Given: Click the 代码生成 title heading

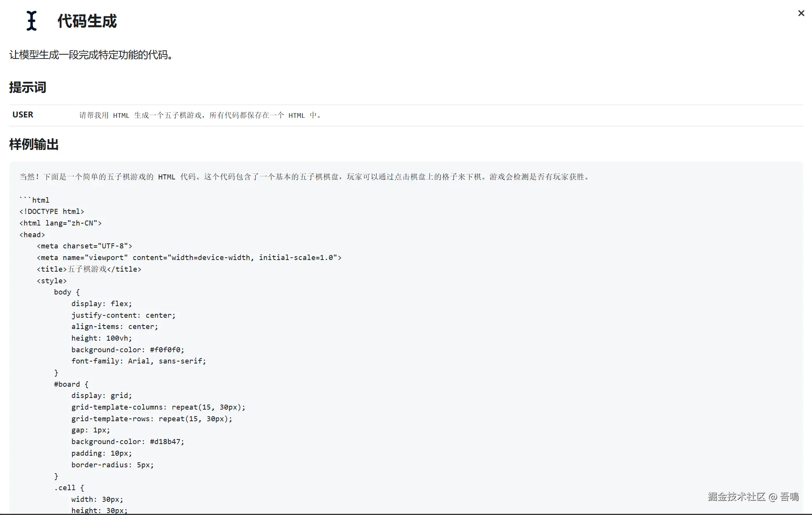Looking at the screenshot, I should 87,21.
